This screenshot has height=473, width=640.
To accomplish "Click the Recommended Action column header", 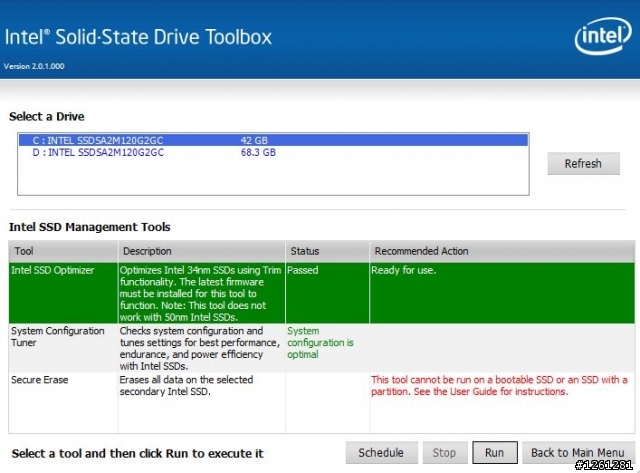I will [502, 251].
